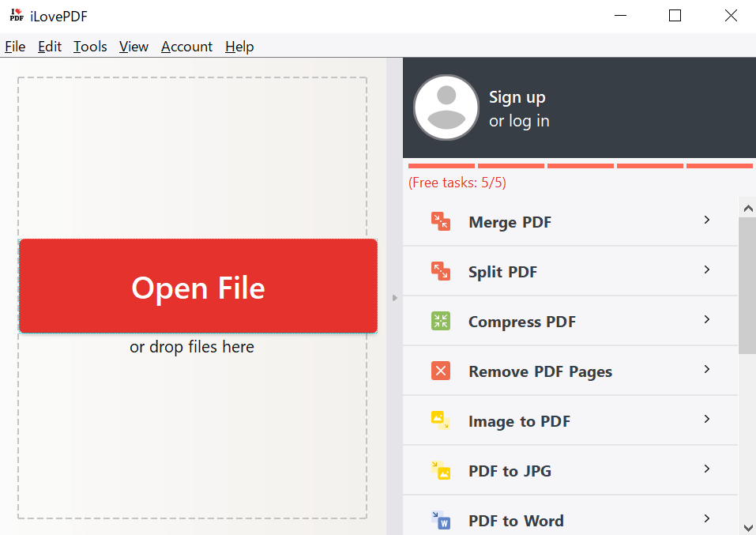This screenshot has height=535, width=756.
Task: Click the user avatar profile icon
Action: tap(446, 107)
